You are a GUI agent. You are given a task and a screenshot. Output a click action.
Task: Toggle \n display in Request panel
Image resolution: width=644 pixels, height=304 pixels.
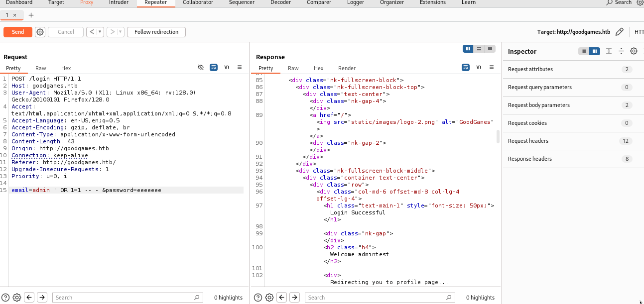227,67
